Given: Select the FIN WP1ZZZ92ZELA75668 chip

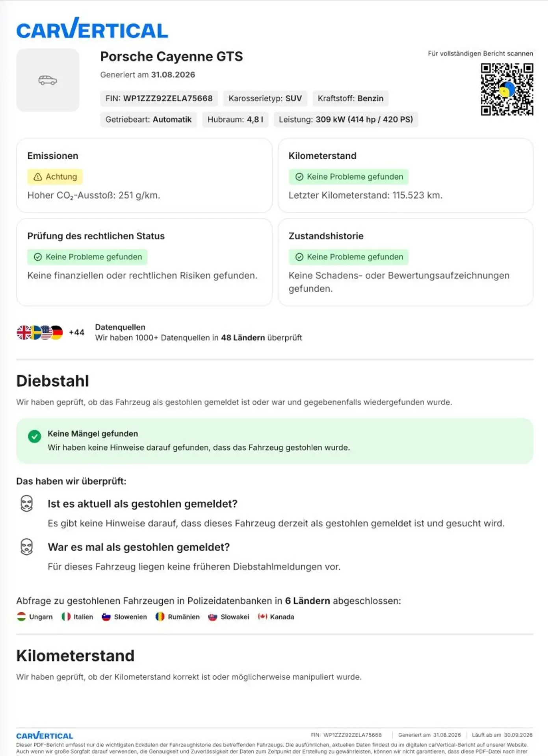Looking at the screenshot, I should point(159,98).
